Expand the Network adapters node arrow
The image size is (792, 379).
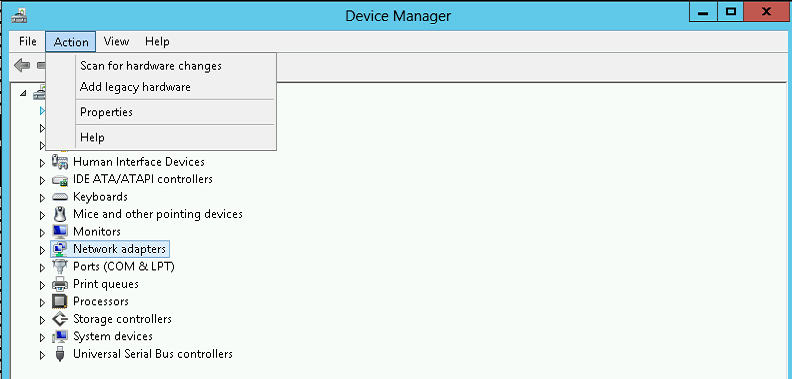point(42,250)
